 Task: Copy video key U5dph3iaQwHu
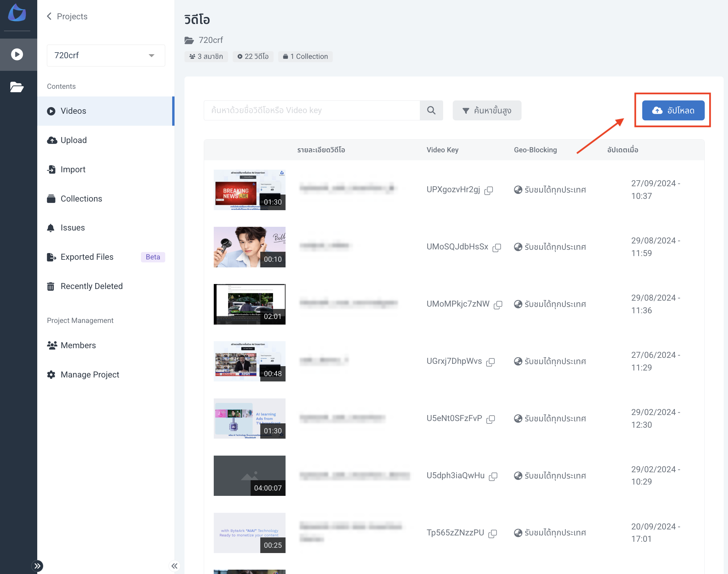point(493,476)
